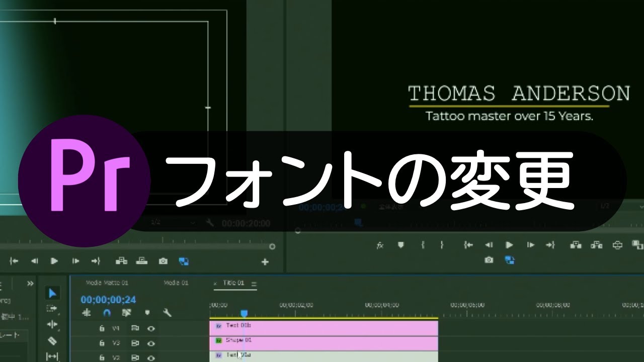This screenshot has height=362, width=644.
Task: Toggle global FX mute in Program monitor
Action: [x=380, y=245]
